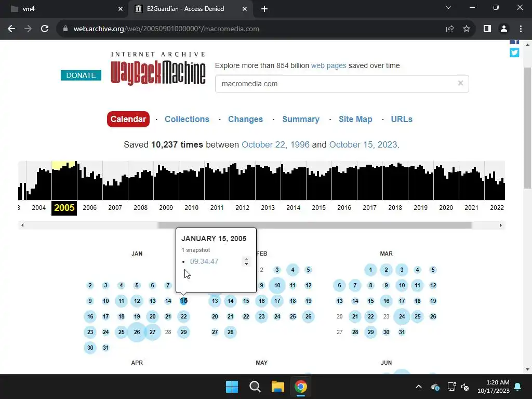Click the muted volume tray icon

click(x=465, y=387)
